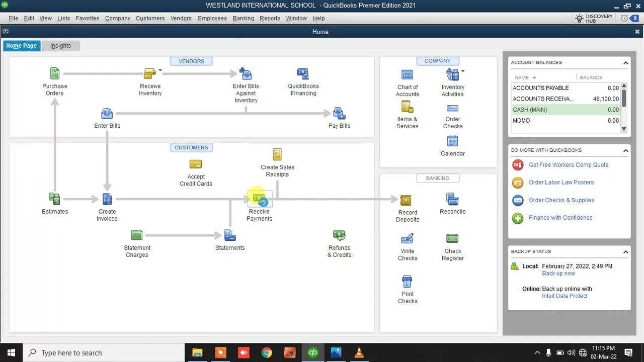Screen dimensions: 644x362
Task: Open the Company menu
Action: 118,18
